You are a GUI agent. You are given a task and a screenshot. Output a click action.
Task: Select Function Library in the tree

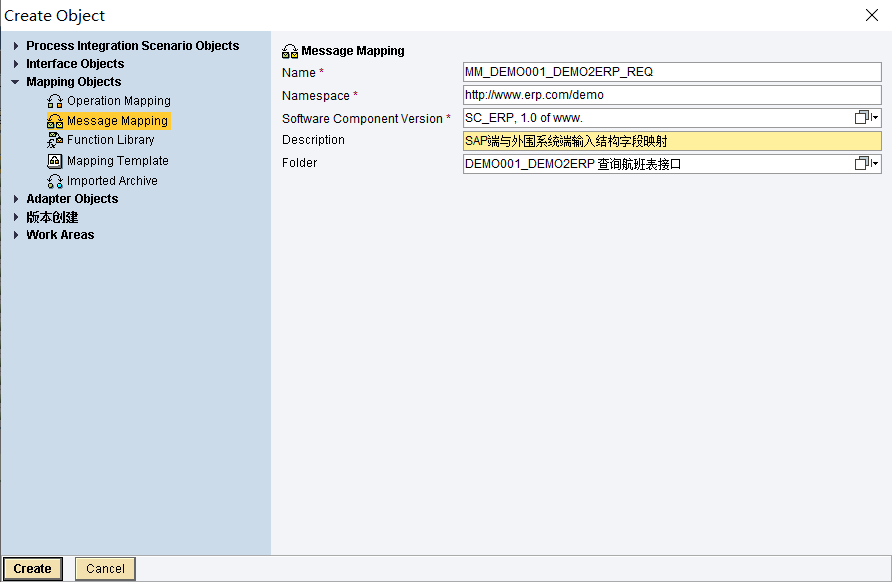[110, 140]
